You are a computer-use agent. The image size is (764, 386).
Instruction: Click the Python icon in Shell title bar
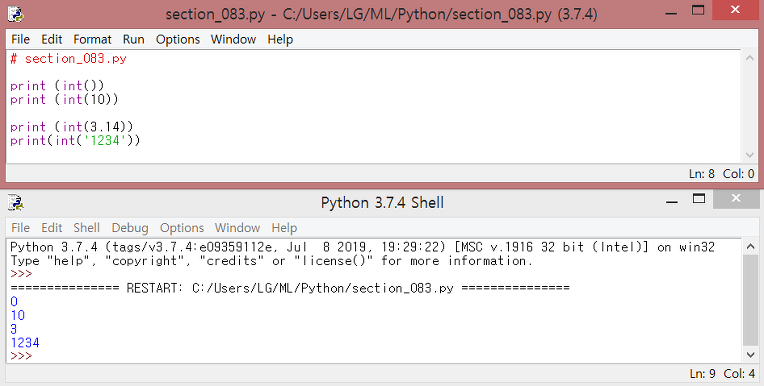pyautogui.click(x=16, y=202)
